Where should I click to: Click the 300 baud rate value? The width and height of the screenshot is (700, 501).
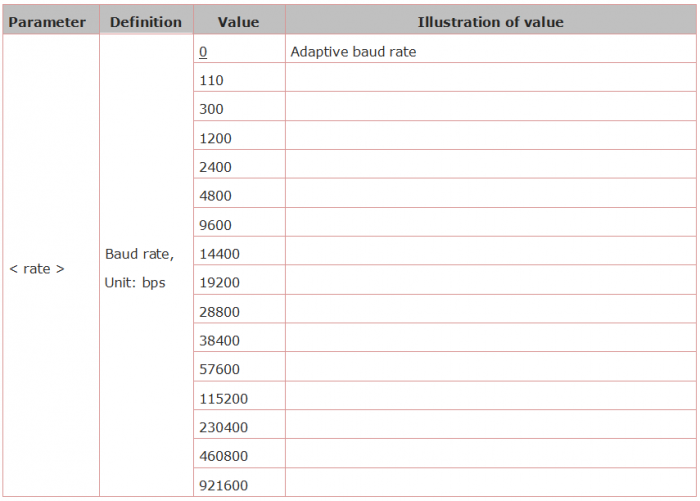212,109
